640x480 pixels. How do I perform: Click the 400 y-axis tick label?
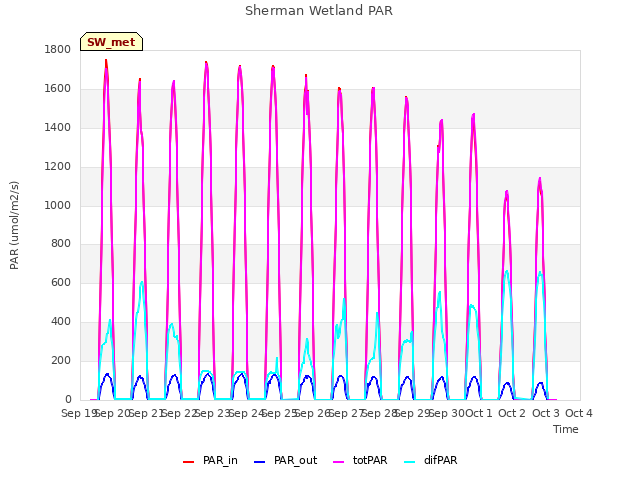point(61,322)
